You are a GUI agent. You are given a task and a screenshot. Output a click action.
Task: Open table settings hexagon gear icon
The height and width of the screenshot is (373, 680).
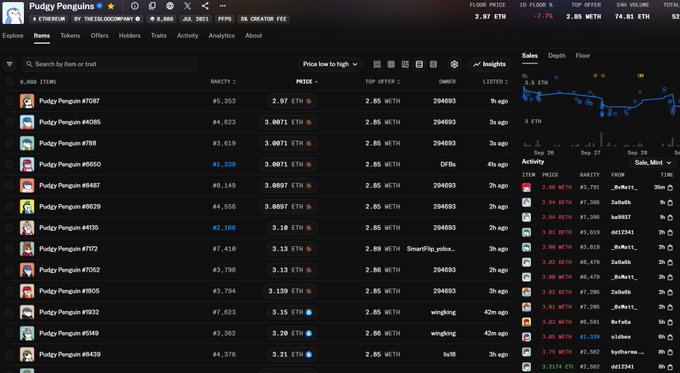coord(454,64)
